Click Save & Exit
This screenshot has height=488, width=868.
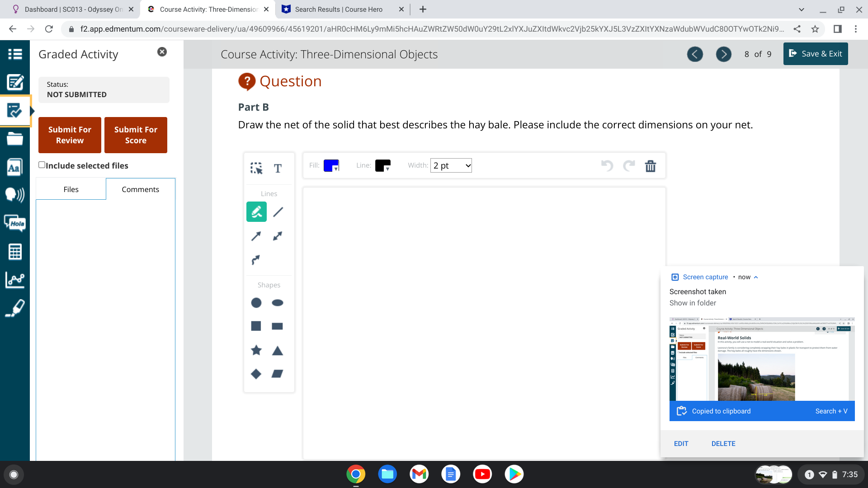815,53
